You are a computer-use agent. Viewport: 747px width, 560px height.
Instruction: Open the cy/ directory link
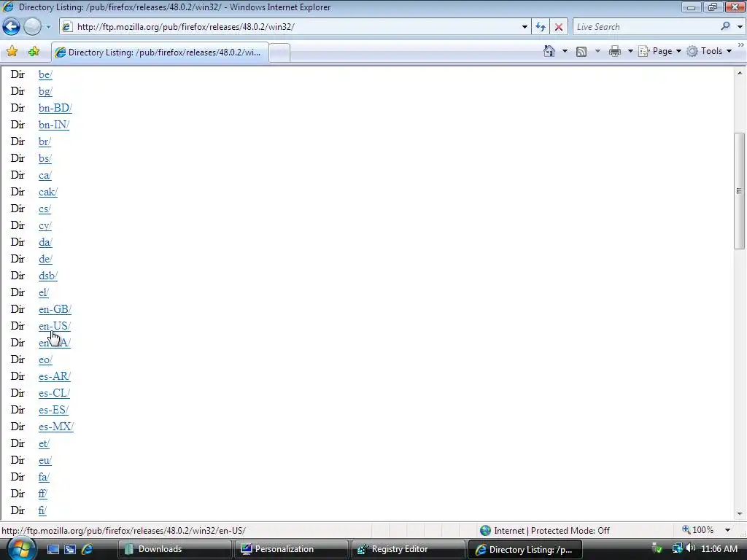pos(44,226)
